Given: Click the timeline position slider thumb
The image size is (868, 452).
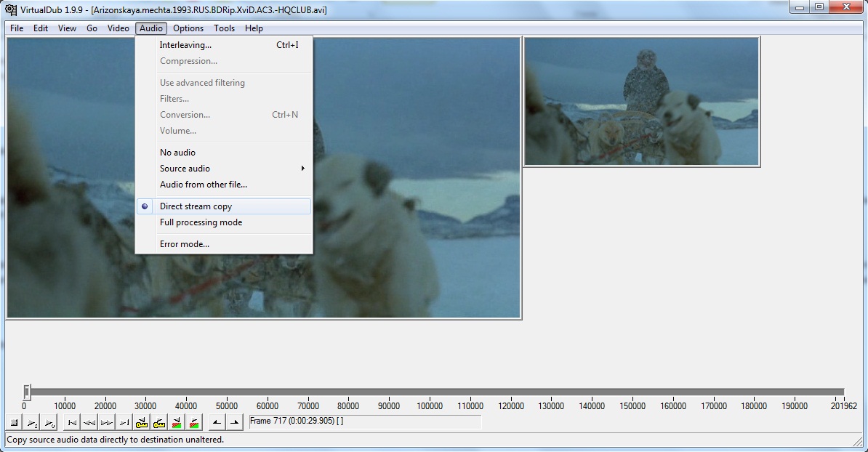Looking at the screenshot, I should [x=27, y=392].
